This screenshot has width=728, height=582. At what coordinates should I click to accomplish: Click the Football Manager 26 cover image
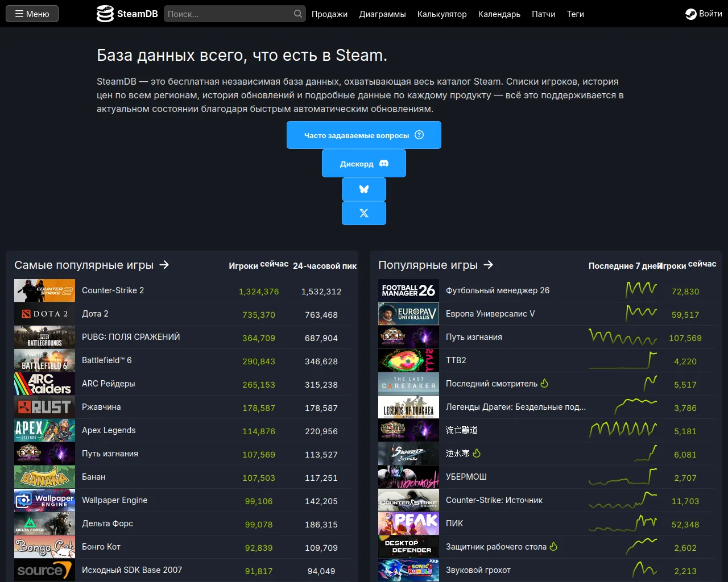click(408, 290)
